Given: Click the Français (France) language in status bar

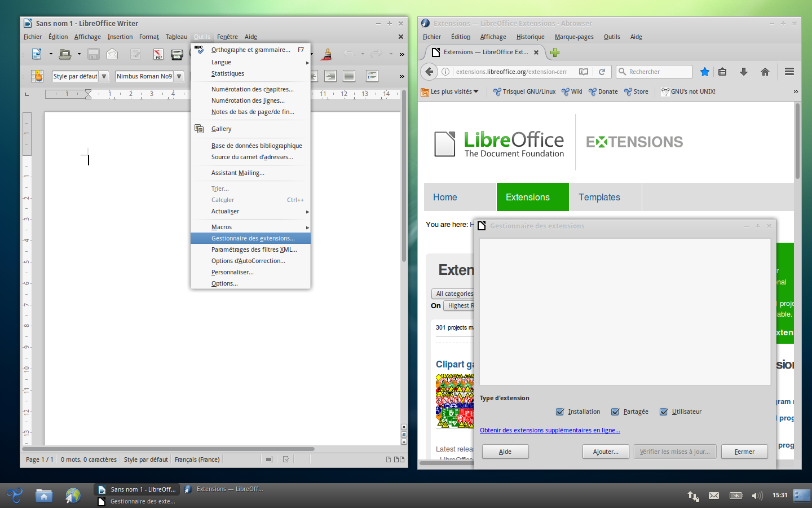Looking at the screenshot, I should (x=197, y=459).
